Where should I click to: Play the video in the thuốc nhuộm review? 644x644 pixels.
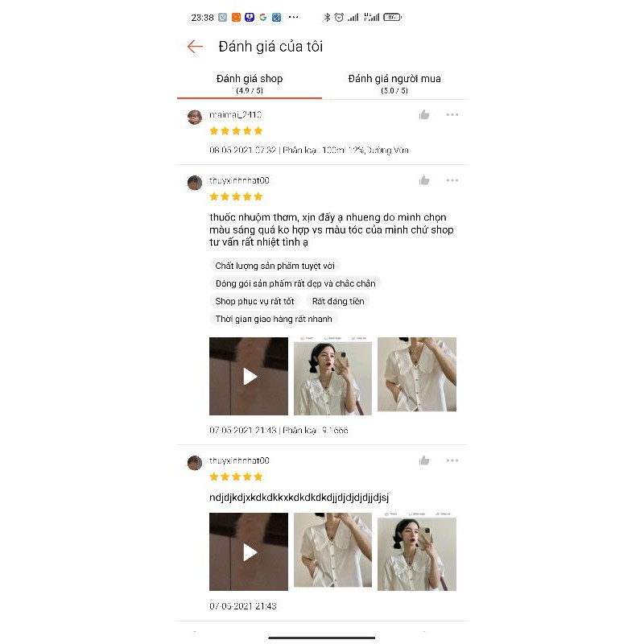coord(249,376)
